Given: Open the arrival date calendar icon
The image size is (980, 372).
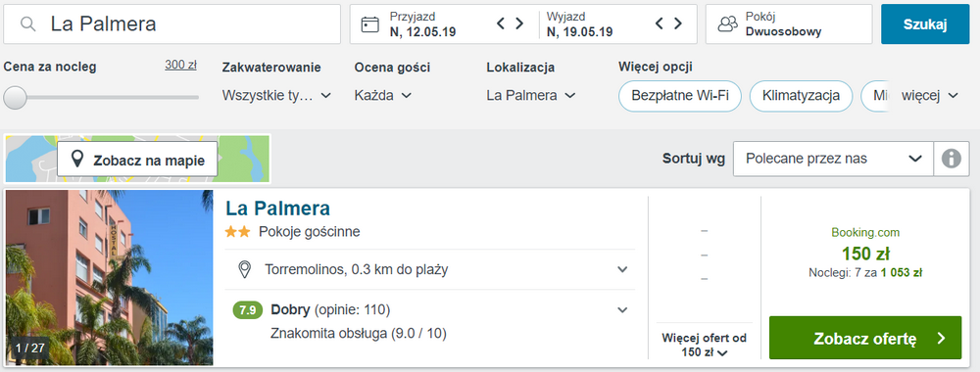Looking at the screenshot, I should (x=370, y=24).
